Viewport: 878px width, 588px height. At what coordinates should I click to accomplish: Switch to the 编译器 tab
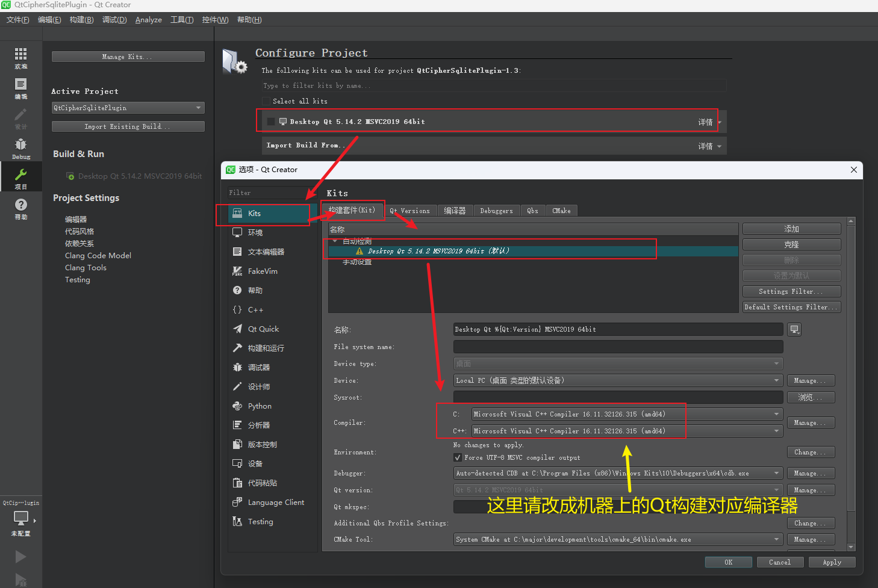[455, 211]
